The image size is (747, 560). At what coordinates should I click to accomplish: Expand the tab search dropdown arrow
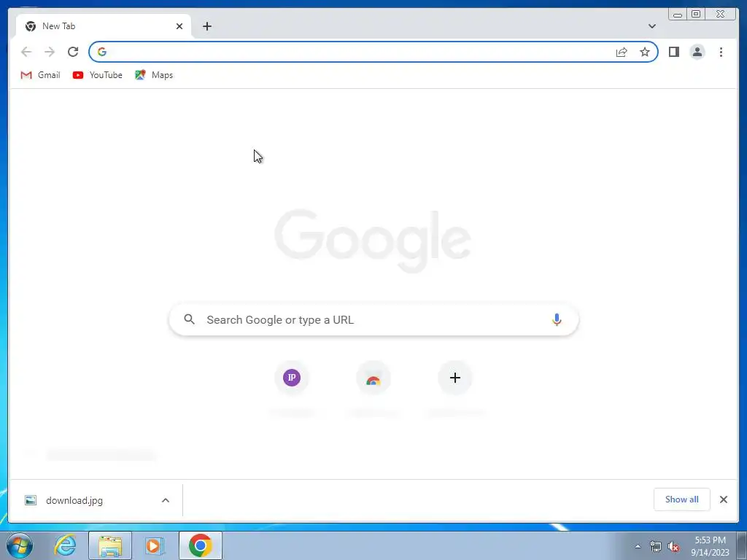click(651, 26)
